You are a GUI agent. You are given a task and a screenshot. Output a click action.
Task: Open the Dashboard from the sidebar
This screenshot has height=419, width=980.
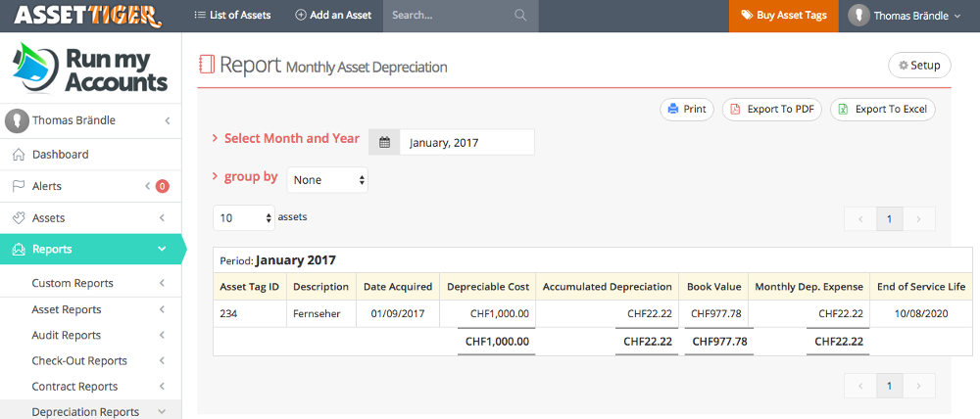click(60, 155)
